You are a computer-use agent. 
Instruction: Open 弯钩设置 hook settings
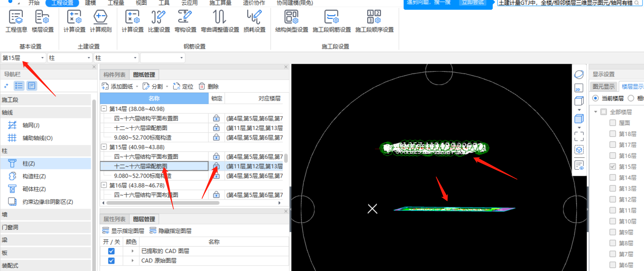(x=185, y=21)
